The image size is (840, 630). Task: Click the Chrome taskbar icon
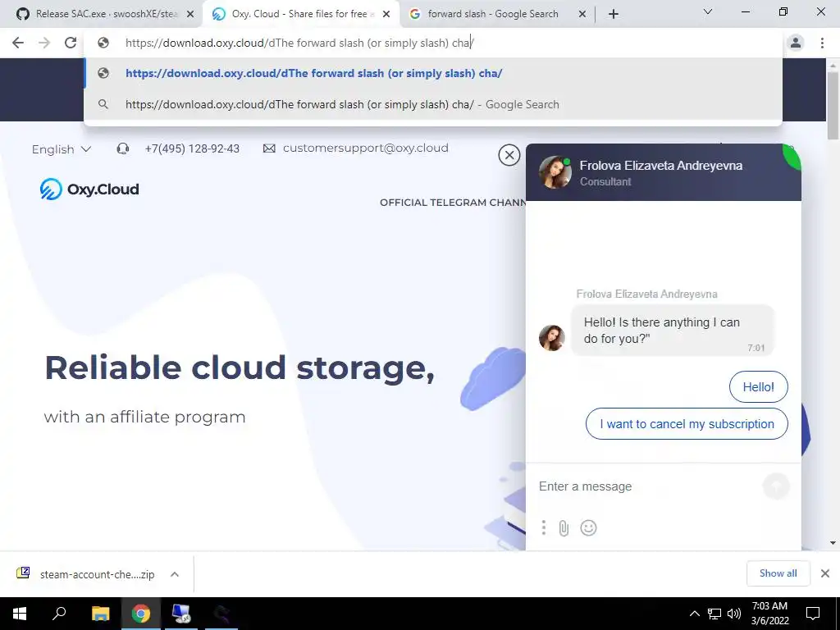coord(141,614)
